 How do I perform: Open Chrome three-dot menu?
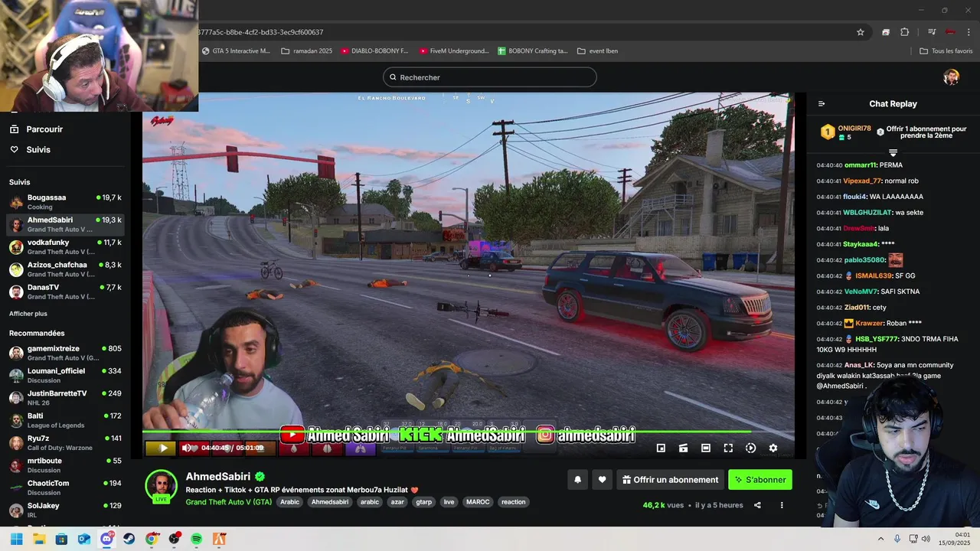pos(969,32)
